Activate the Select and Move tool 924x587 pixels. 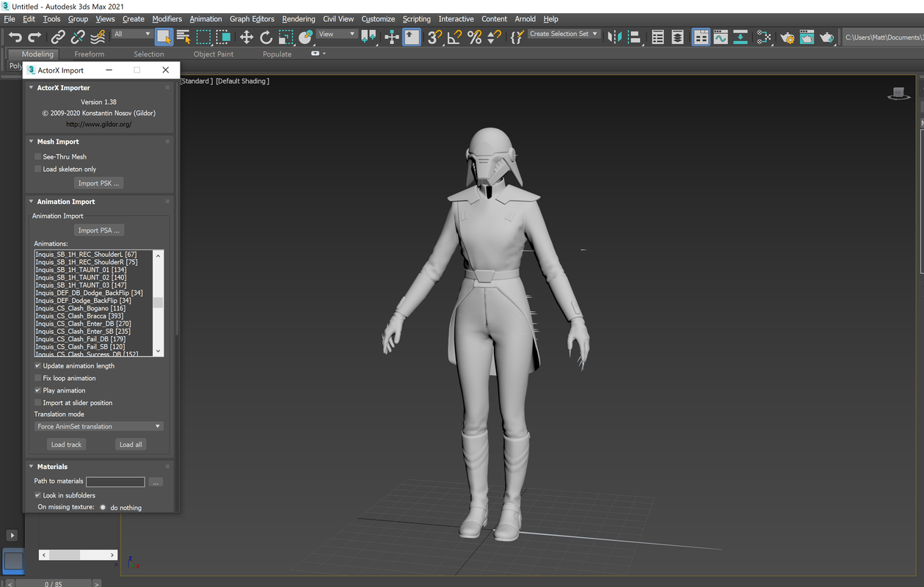click(x=246, y=37)
